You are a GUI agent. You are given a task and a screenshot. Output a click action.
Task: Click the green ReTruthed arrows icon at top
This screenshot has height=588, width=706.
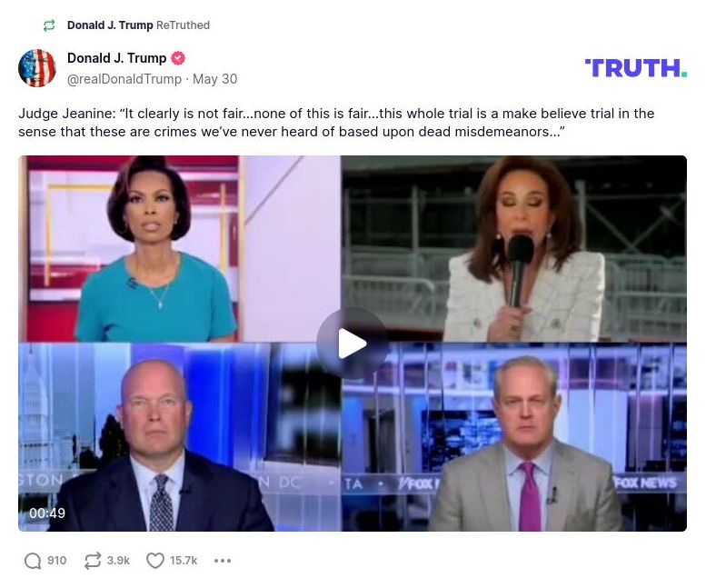pyautogui.click(x=49, y=25)
